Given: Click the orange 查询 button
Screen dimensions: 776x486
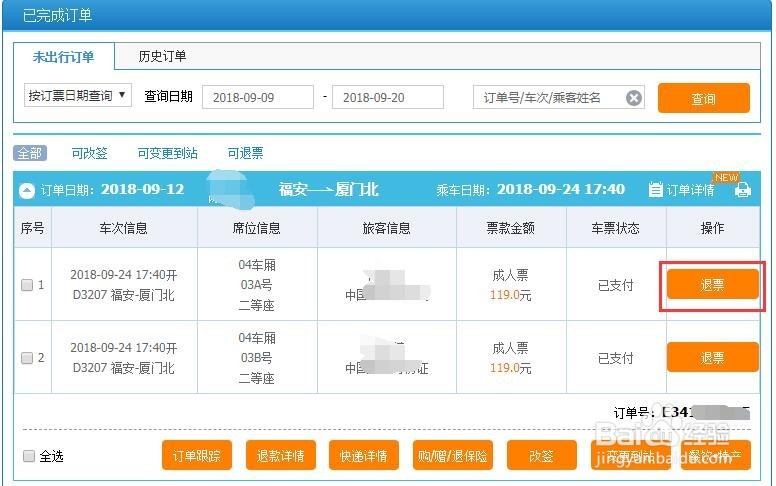Looking at the screenshot, I should [x=703, y=98].
